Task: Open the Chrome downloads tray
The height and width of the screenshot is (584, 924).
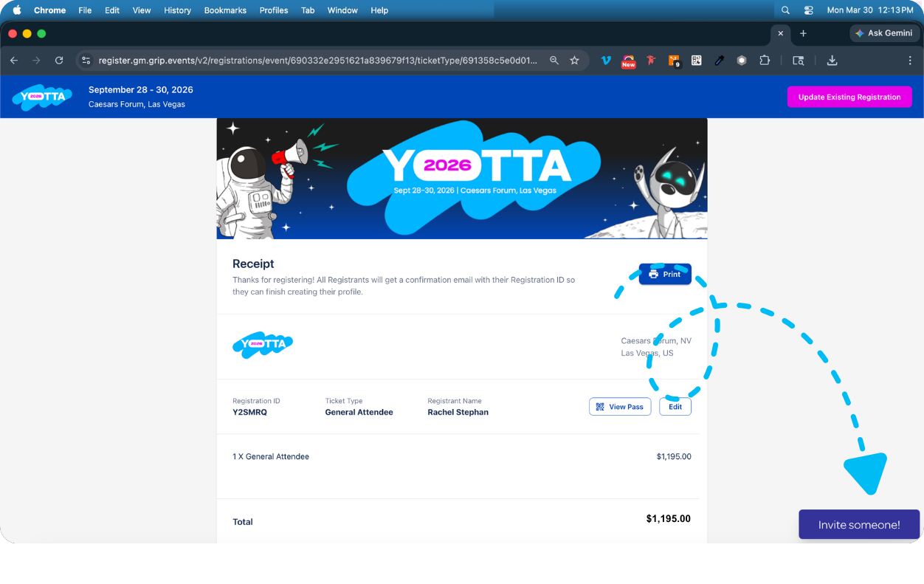Action: [x=832, y=61]
